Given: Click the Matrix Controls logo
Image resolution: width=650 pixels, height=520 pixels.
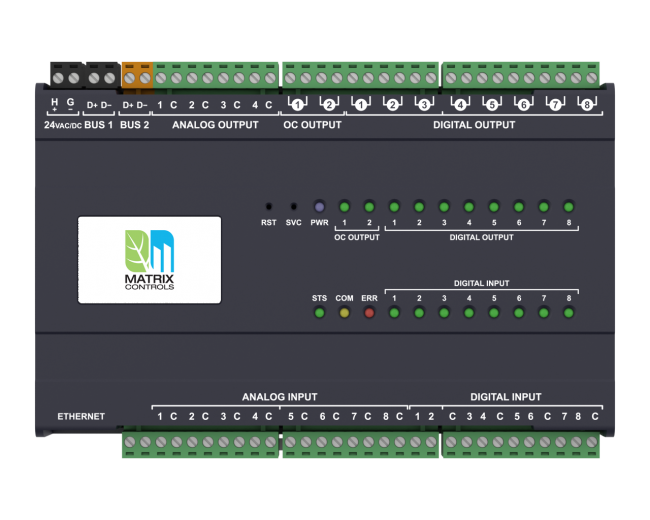Looking at the screenshot, I should [x=150, y=259].
